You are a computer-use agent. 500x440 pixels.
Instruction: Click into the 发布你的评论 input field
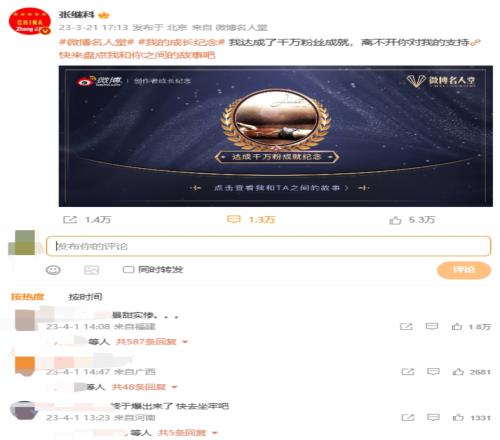(x=268, y=246)
